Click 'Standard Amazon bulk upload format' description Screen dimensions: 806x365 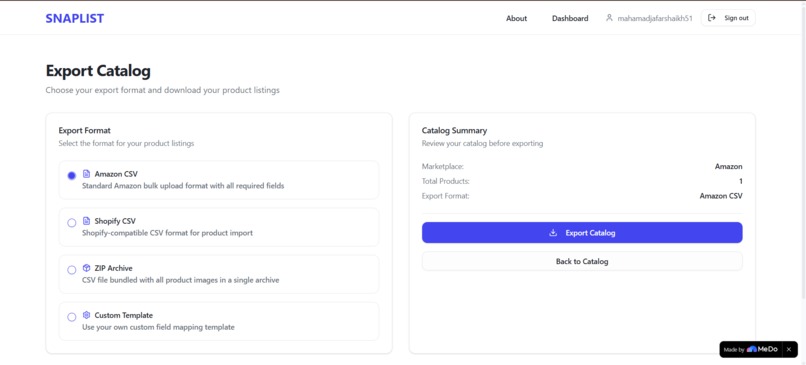point(183,186)
